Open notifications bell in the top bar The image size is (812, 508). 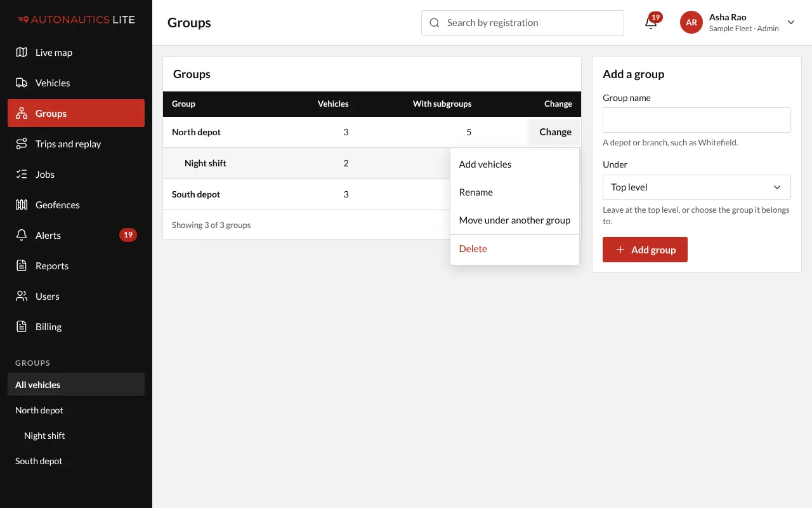point(651,23)
